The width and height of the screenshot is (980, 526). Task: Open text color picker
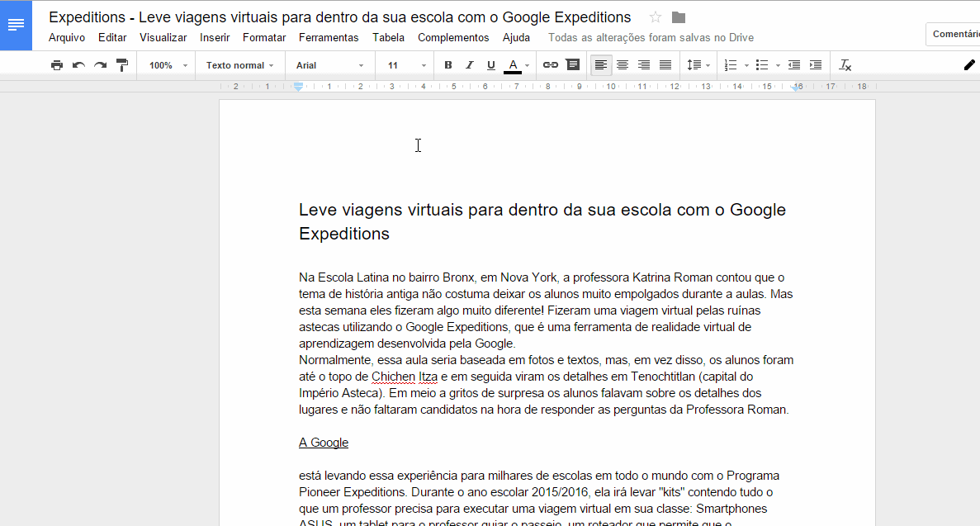[517, 65]
